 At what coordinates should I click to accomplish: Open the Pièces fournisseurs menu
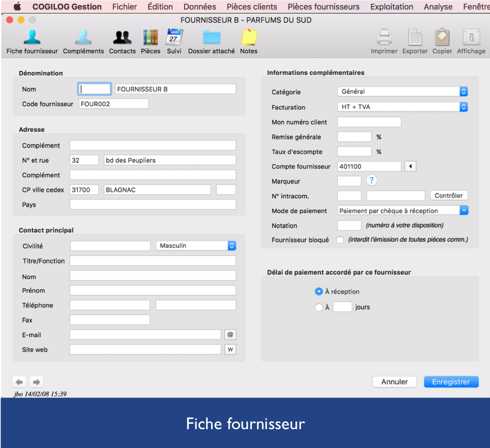pos(324,6)
